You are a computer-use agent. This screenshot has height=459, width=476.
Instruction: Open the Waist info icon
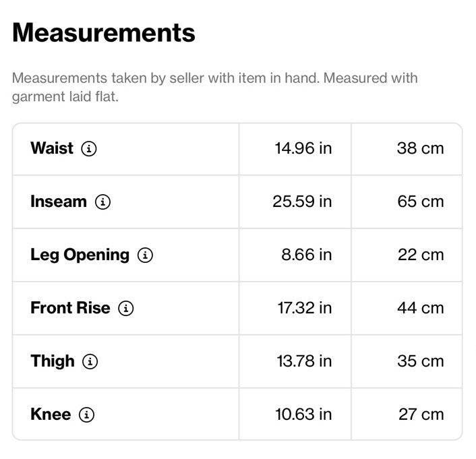(89, 149)
